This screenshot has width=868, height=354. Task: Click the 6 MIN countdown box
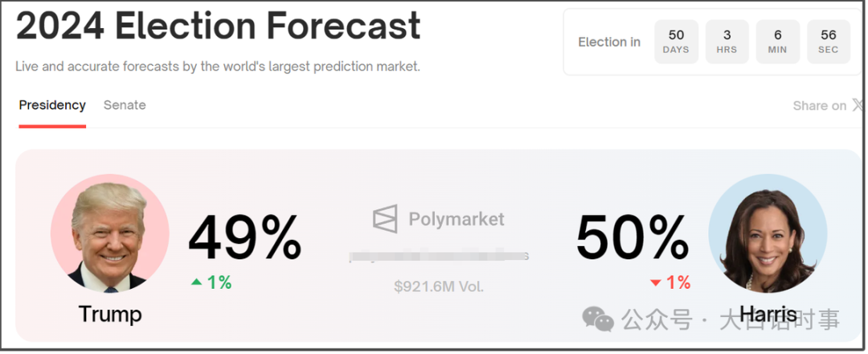(778, 42)
